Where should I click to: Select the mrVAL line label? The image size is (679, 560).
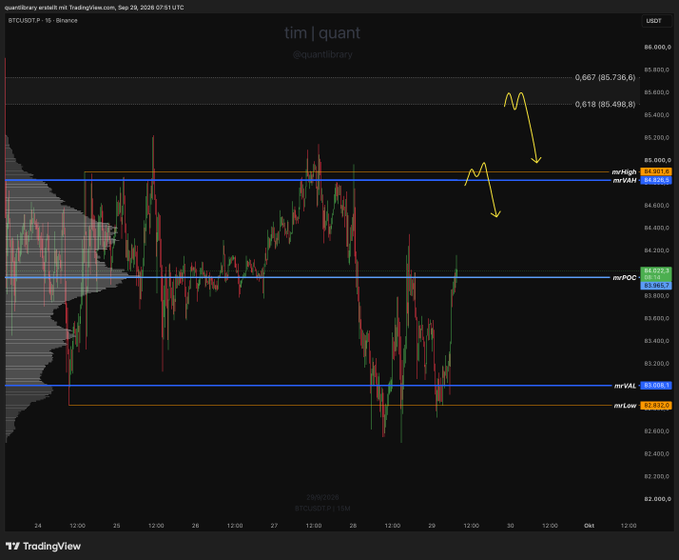(625, 385)
